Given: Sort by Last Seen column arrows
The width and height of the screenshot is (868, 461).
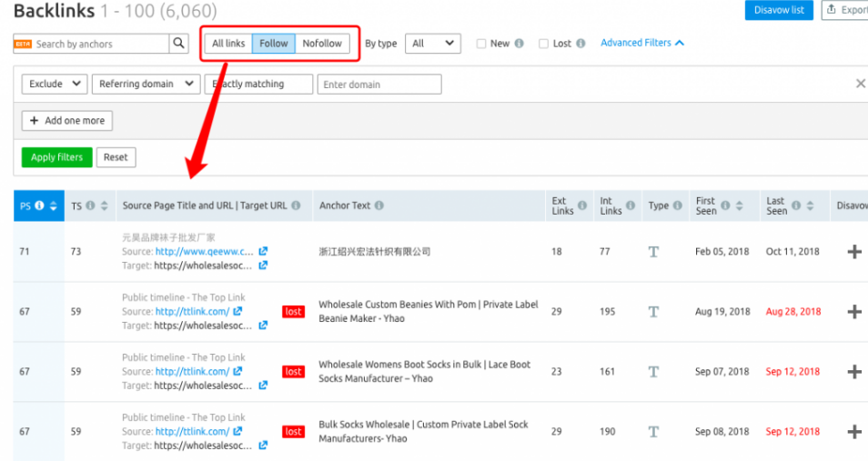Looking at the screenshot, I should tap(810, 205).
